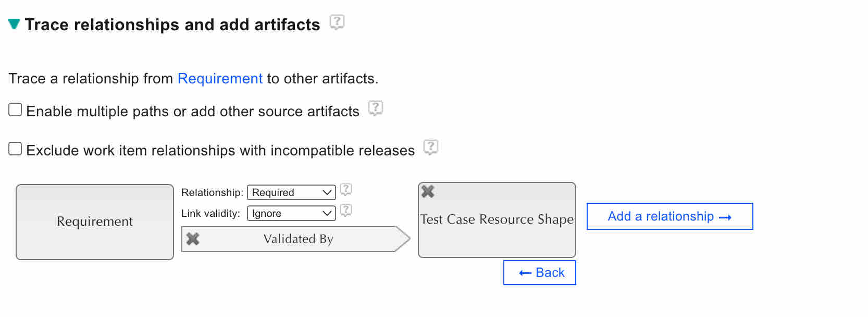Select the Requirement source artifact box
This screenshot has height=317, width=868.
95,222
